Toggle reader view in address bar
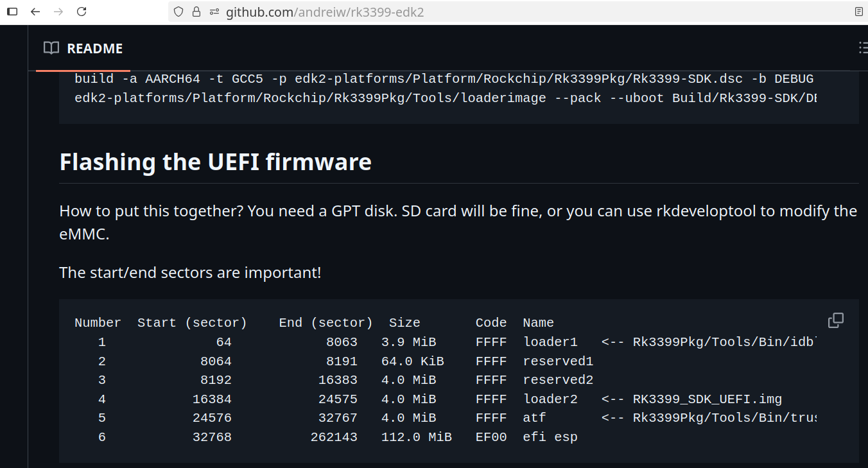Viewport: 868px width, 468px height. pos(859,12)
